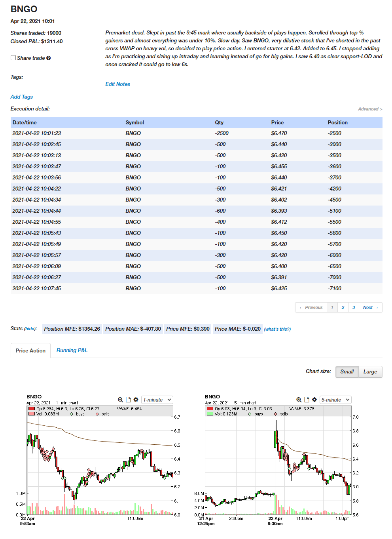Click the 2021-04-22 10:01:23 execution row
392x539 pixels.
tap(196, 133)
